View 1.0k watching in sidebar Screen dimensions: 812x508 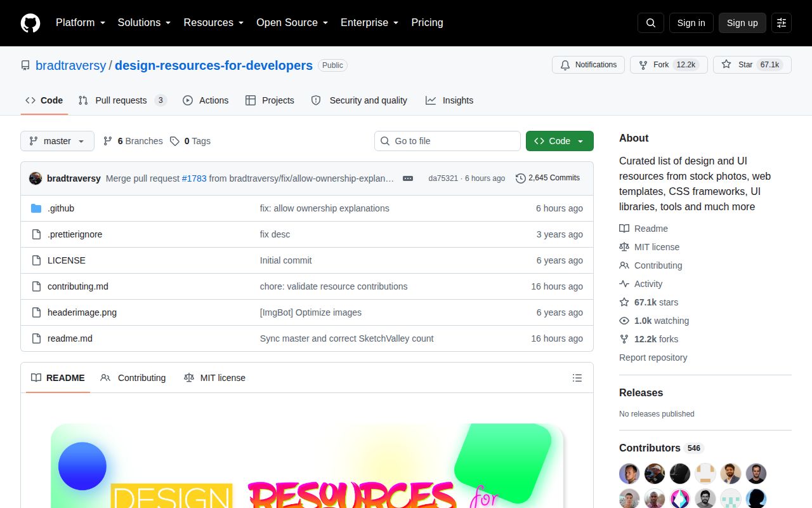(x=654, y=321)
